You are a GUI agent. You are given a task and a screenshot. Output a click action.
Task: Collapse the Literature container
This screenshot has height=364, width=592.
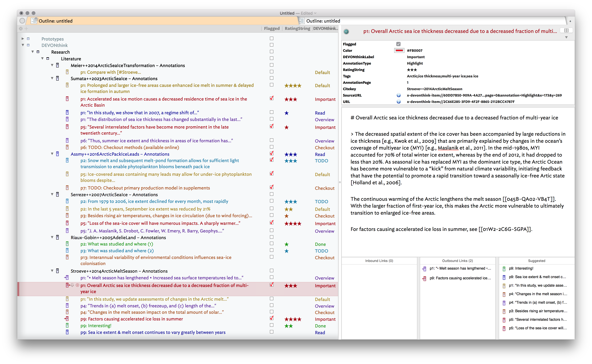(x=42, y=58)
